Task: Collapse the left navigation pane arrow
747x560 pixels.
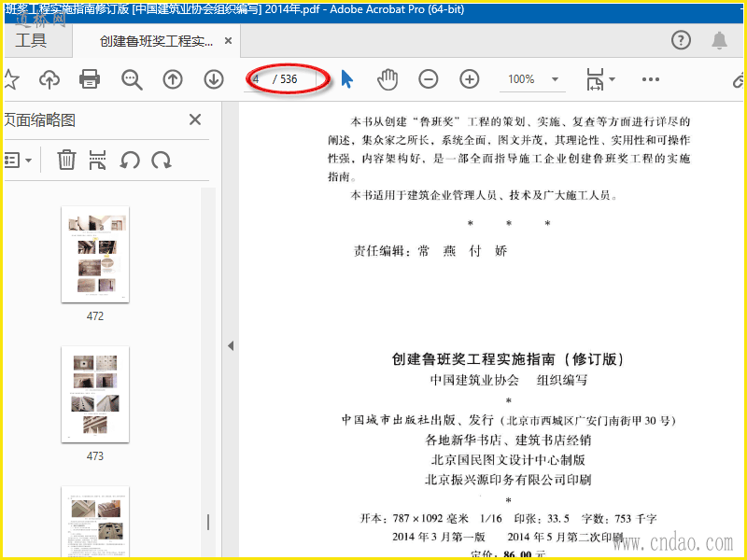Action: click(x=231, y=345)
